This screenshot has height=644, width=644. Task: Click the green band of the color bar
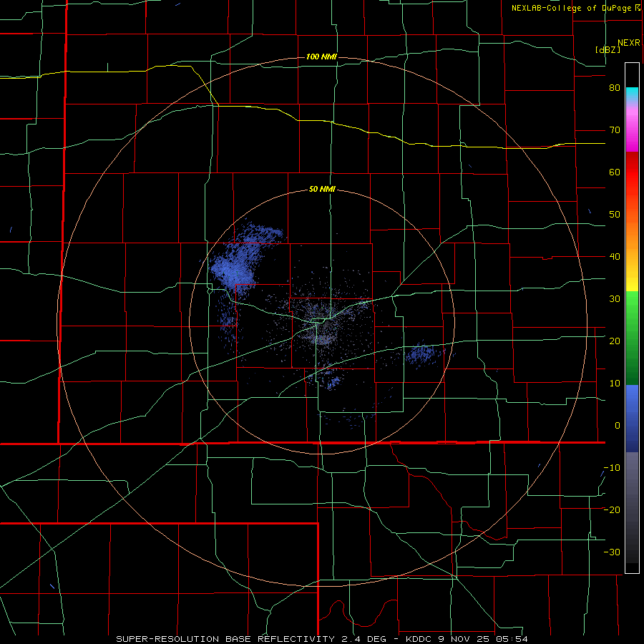(632, 338)
